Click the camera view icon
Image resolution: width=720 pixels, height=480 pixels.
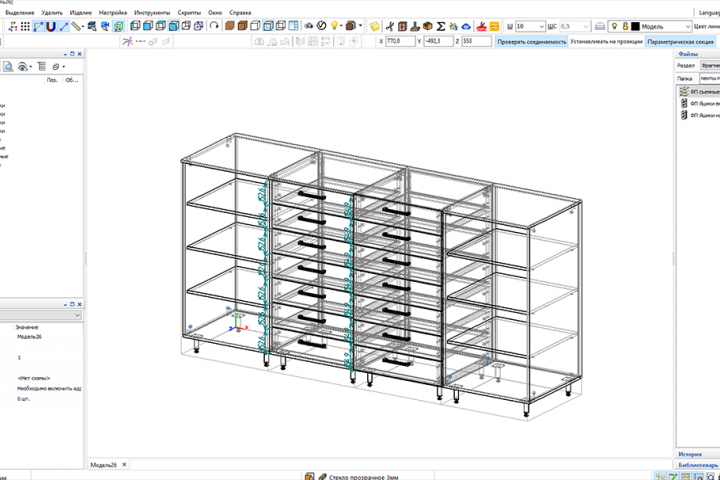309,26
